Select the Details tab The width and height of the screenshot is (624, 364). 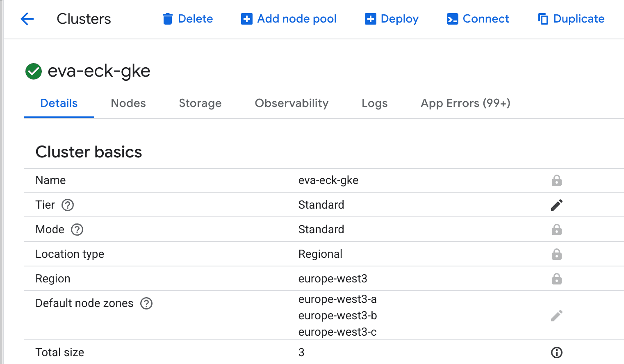click(59, 103)
